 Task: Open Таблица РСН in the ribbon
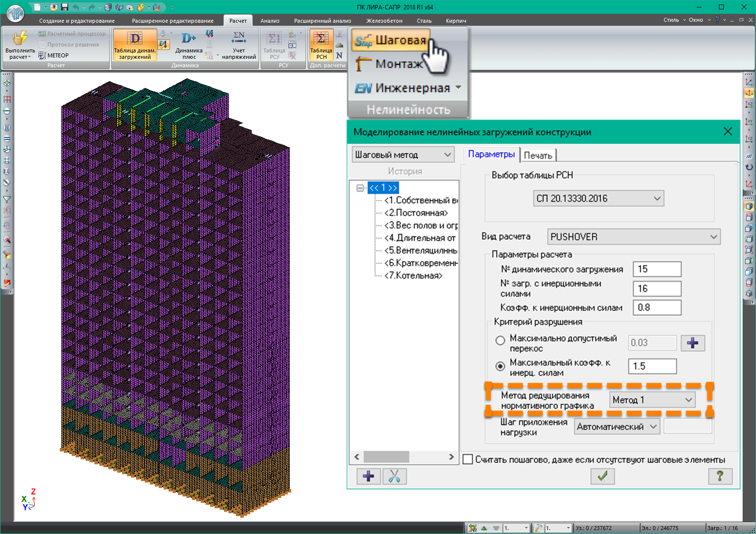click(x=321, y=44)
